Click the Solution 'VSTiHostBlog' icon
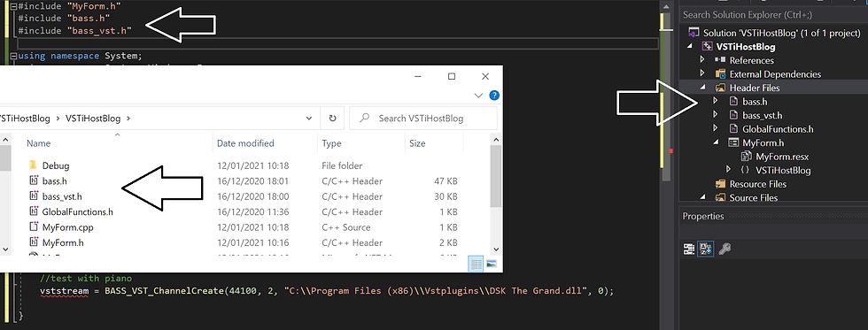Viewport: 868px width, 330px height. [693, 33]
